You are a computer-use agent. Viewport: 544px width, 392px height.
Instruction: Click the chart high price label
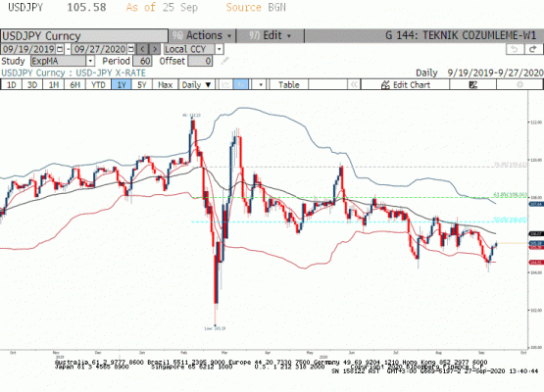(192, 115)
